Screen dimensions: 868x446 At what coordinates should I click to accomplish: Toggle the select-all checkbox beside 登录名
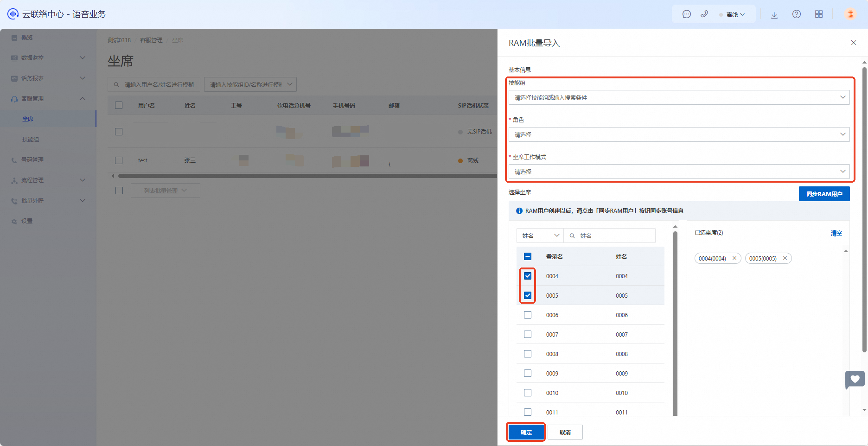coord(528,256)
